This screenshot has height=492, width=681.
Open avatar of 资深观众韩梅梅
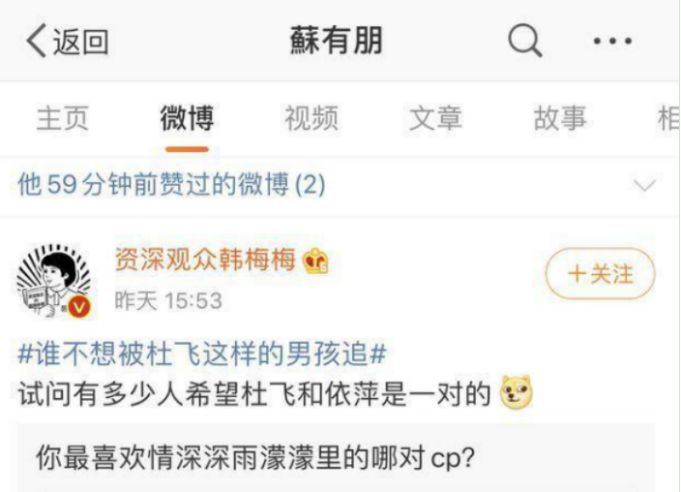tap(54, 281)
